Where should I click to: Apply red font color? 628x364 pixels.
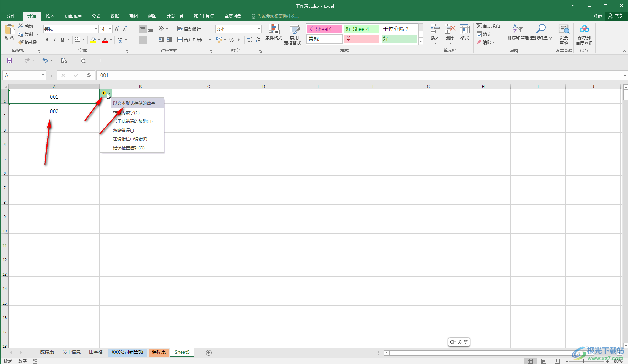tap(105, 40)
